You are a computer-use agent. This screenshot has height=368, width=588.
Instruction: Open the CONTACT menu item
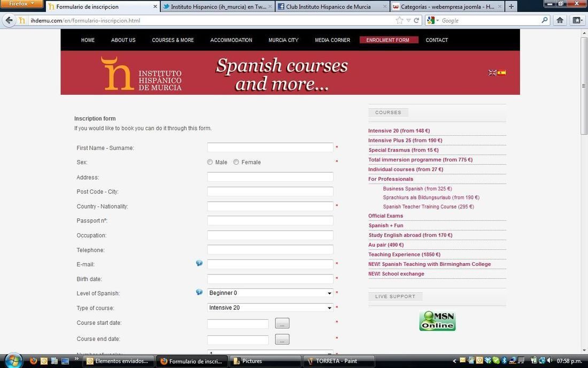(437, 40)
